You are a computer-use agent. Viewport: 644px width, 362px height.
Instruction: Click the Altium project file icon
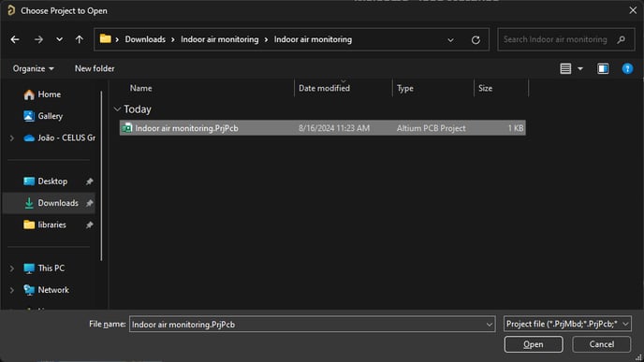click(x=127, y=128)
